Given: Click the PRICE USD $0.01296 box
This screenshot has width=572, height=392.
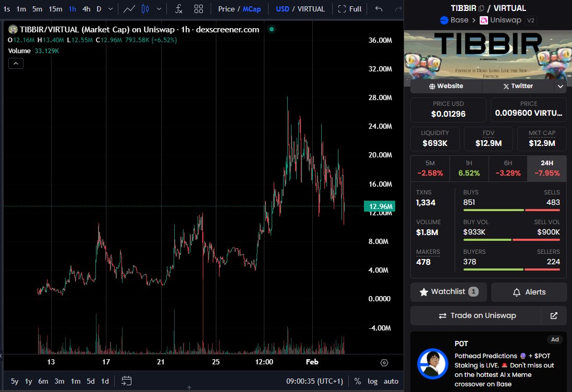Looking at the screenshot, I should pyautogui.click(x=448, y=110).
